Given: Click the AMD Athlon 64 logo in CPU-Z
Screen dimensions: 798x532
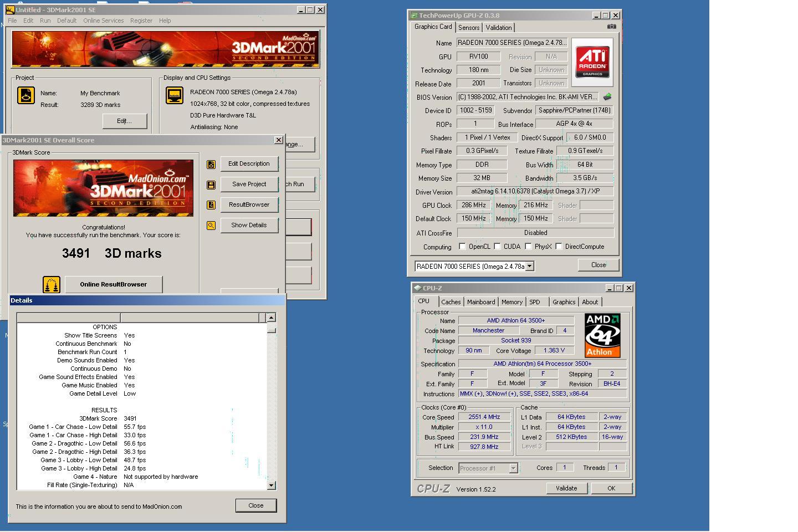Looking at the screenshot, I should click(602, 335).
